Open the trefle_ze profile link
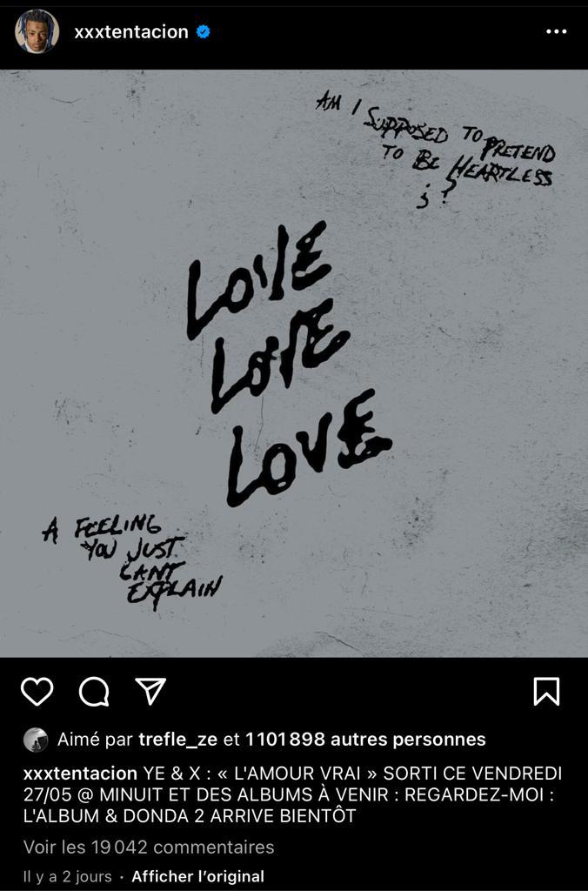 177,740
